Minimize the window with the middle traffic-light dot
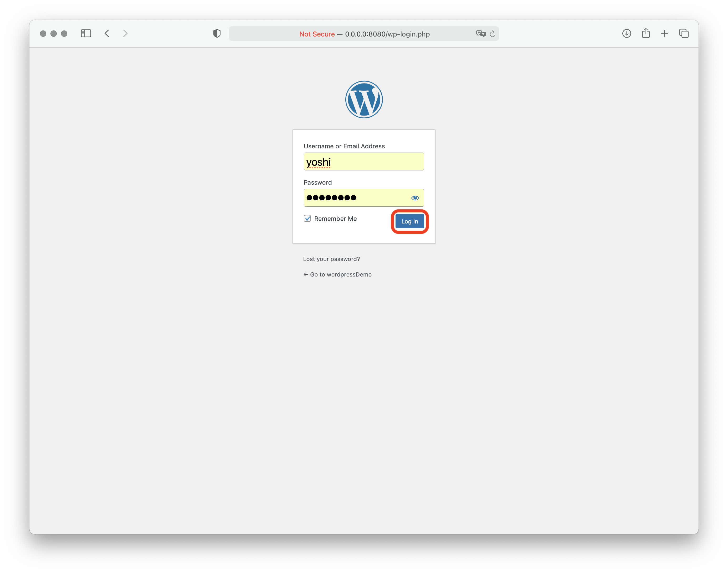The image size is (728, 573). click(x=54, y=34)
